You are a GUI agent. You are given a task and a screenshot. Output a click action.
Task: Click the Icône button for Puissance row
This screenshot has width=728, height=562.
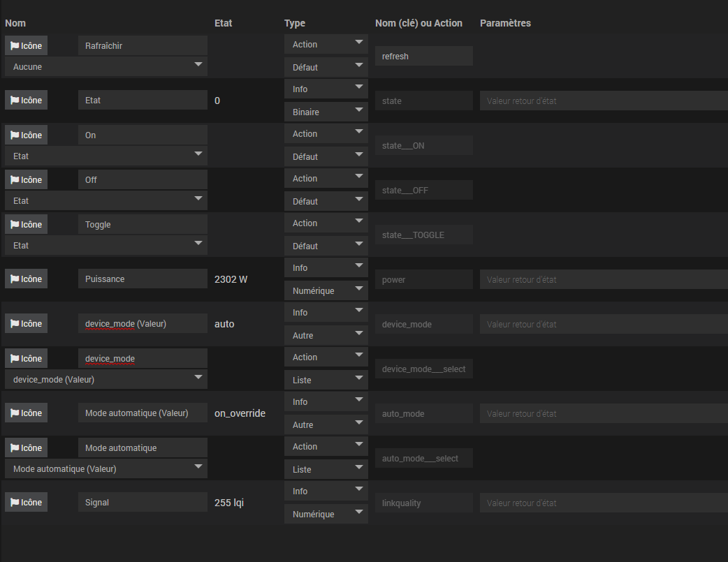coord(26,279)
